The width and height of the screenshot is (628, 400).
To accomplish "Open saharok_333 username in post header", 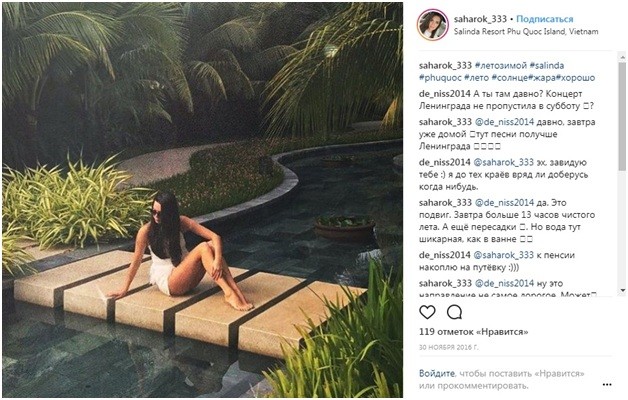I will (x=480, y=19).
